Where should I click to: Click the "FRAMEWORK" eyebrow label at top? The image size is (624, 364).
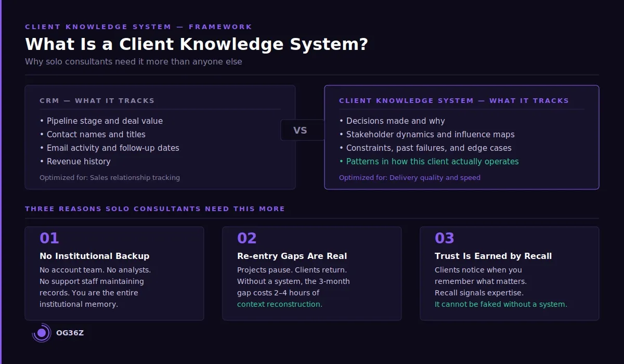221,27
